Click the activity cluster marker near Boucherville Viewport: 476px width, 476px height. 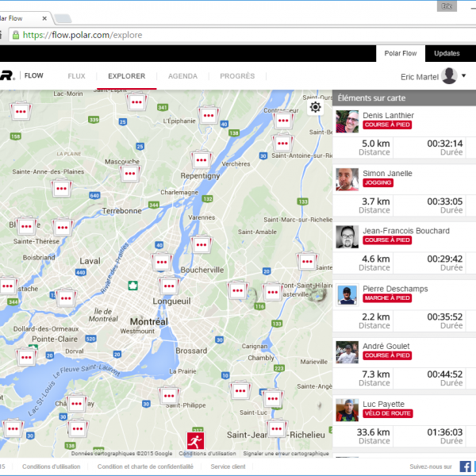point(202,245)
